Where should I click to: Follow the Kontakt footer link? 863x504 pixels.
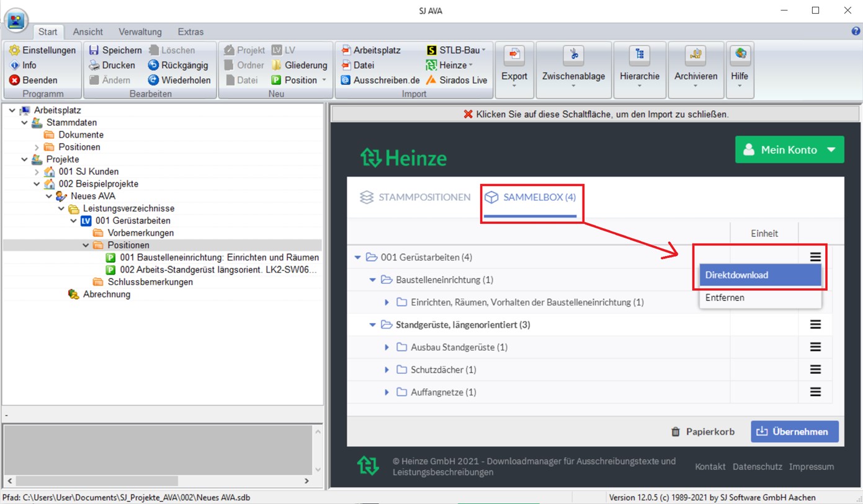[x=710, y=467]
